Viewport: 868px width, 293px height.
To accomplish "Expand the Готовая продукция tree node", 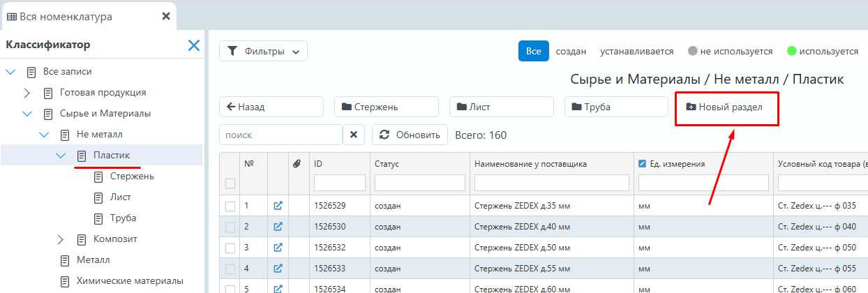I will pyautogui.click(x=27, y=92).
